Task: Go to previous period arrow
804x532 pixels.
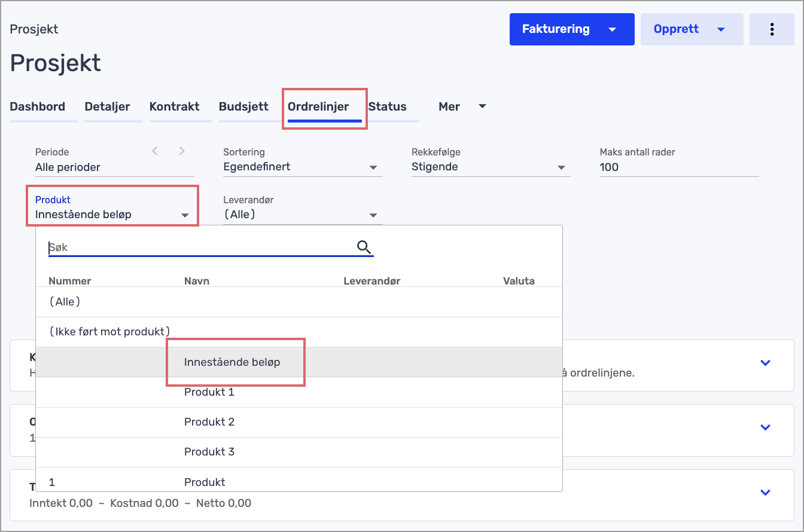Action: click(x=155, y=151)
